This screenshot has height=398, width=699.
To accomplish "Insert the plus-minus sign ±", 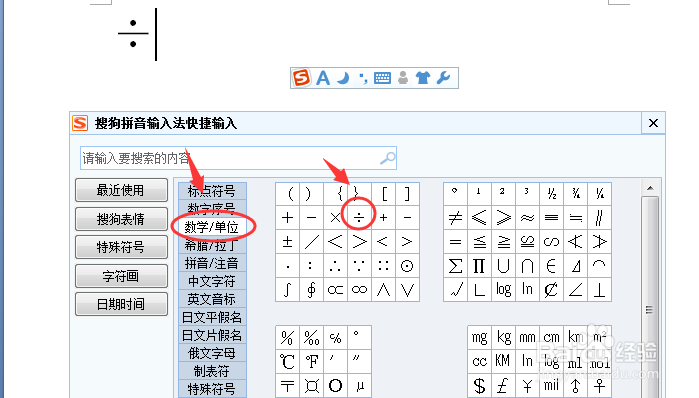I will (x=288, y=242).
